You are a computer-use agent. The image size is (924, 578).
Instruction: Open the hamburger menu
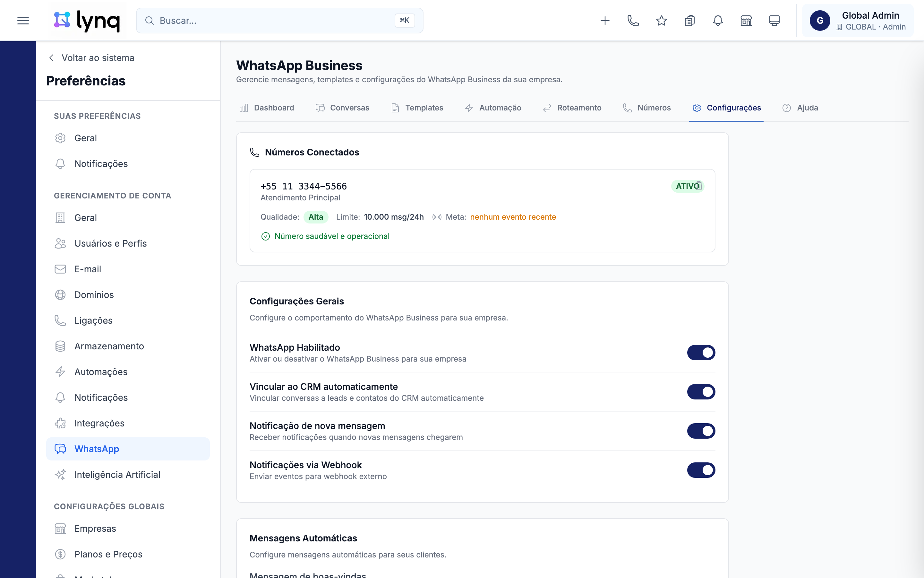pyautogui.click(x=23, y=21)
